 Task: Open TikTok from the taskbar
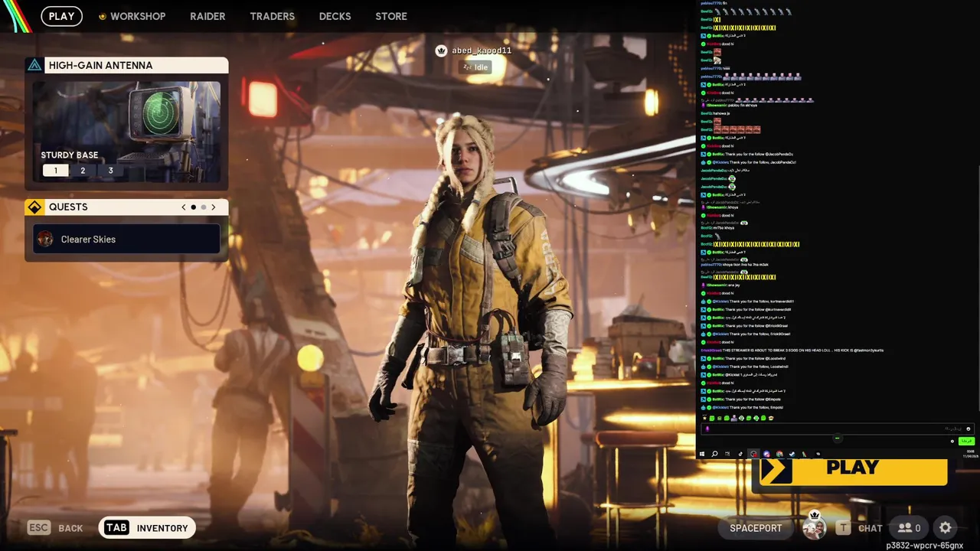click(x=740, y=454)
